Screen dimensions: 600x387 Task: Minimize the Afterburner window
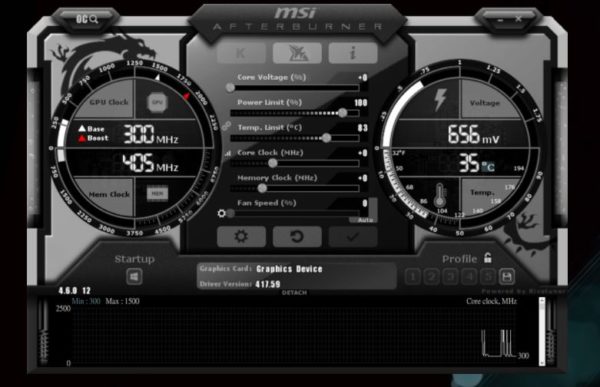pyautogui.click(x=500, y=20)
